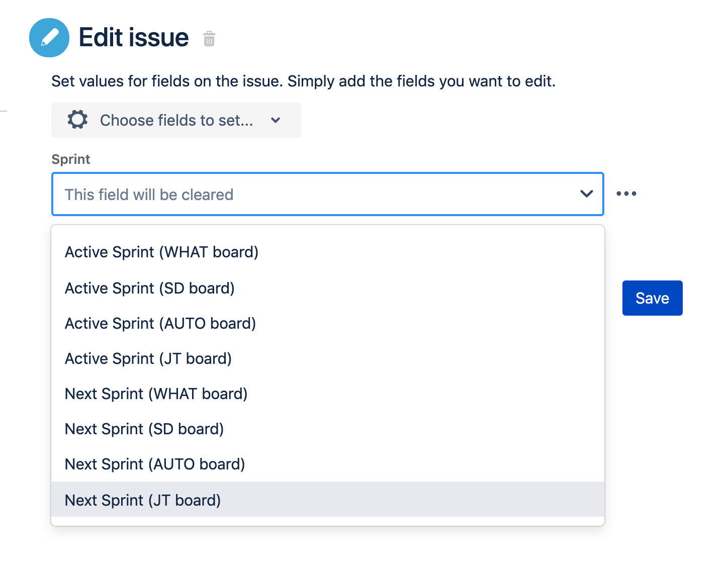The height and width of the screenshot is (575, 728).
Task: Click the gear icon in Choose fields button
Action: [x=77, y=120]
